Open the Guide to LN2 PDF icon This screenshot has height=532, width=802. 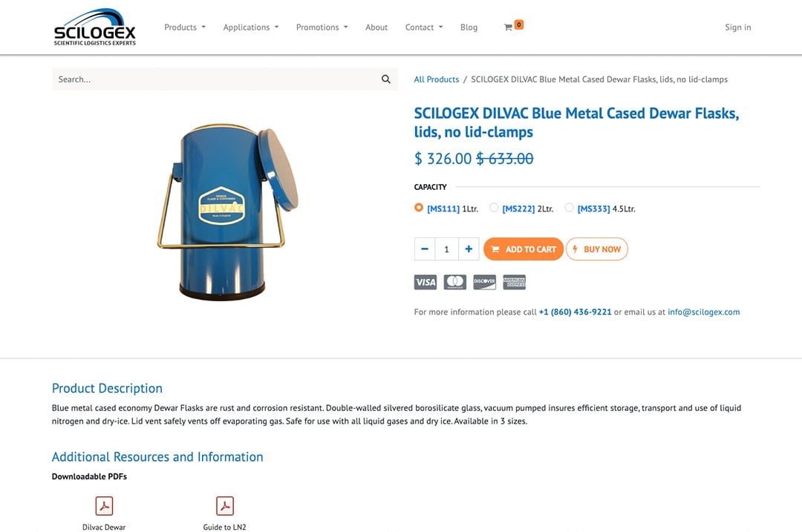pos(225,506)
